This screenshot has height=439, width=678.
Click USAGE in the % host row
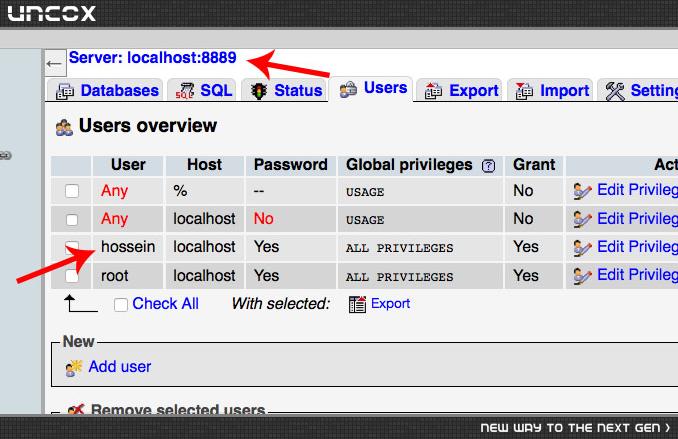[365, 192]
